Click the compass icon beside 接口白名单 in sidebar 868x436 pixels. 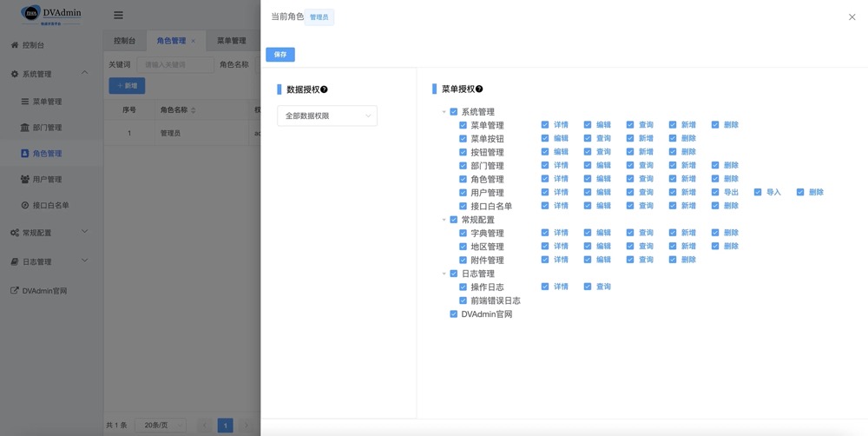coord(25,205)
